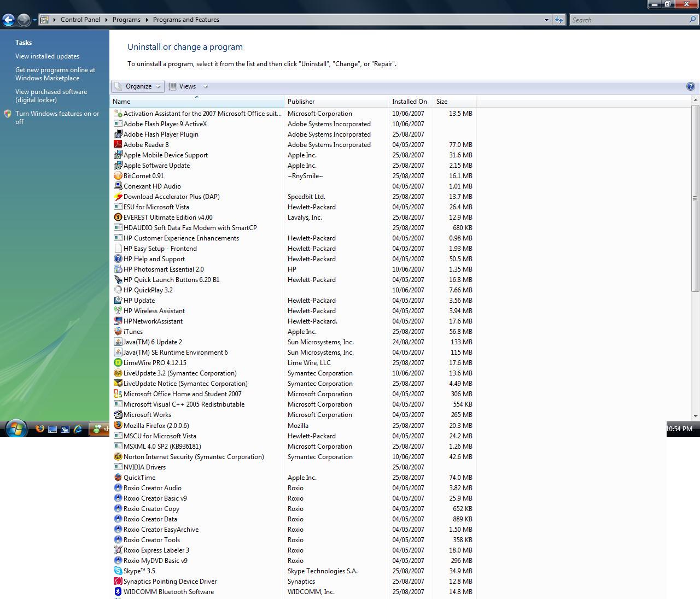Sort the list by Installed On column

pos(411,102)
